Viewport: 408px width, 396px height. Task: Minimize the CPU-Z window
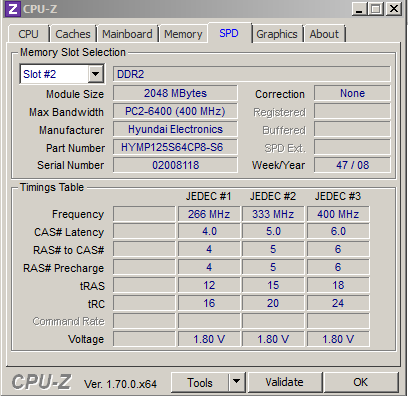click(359, 9)
